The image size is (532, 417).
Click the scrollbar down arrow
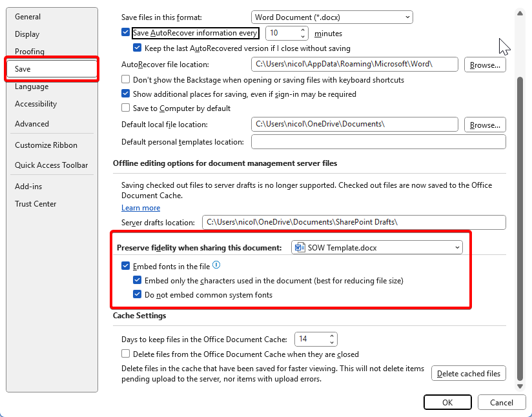520,386
